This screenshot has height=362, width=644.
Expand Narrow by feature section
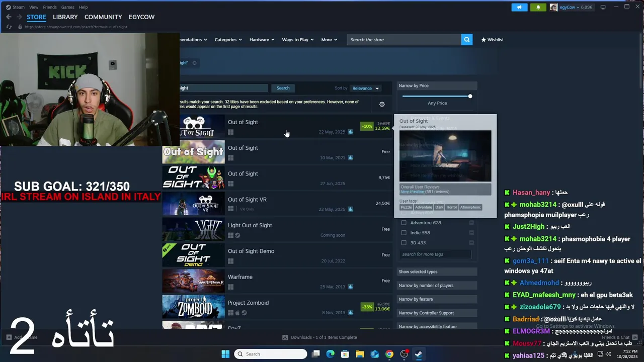[x=437, y=299]
